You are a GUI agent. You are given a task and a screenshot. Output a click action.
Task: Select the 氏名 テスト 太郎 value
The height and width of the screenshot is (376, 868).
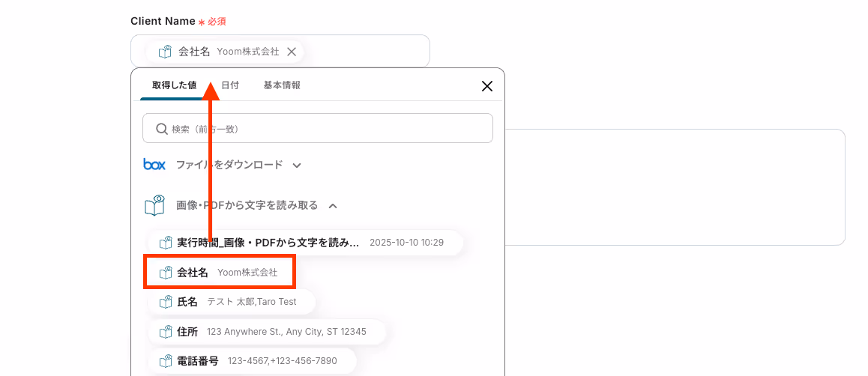[x=232, y=301]
